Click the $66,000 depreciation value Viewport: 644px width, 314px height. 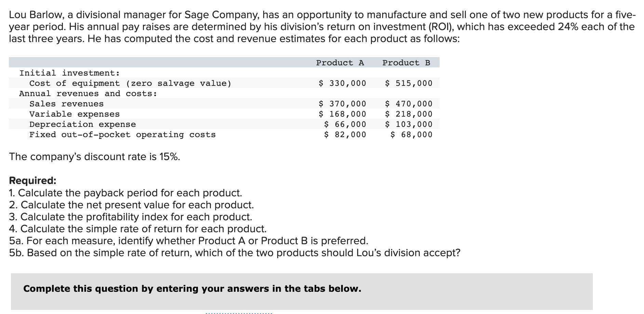(x=345, y=124)
